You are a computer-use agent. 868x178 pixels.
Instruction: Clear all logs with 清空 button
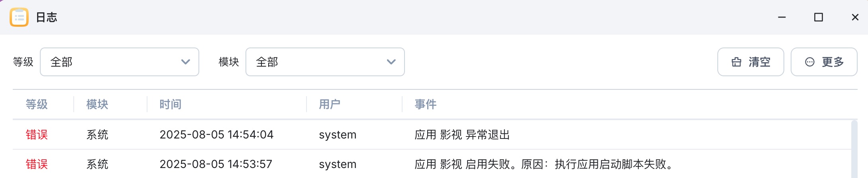pyautogui.click(x=751, y=62)
